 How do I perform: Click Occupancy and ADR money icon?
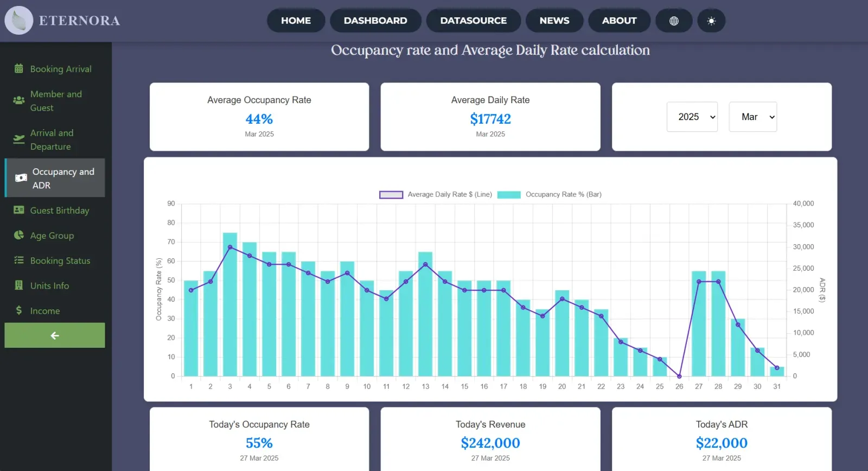click(21, 178)
